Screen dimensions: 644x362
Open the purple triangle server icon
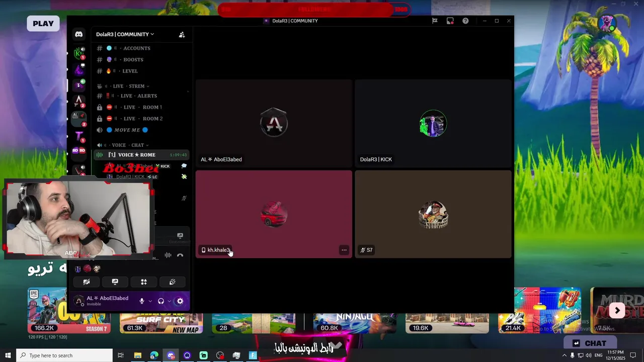pos(78,69)
